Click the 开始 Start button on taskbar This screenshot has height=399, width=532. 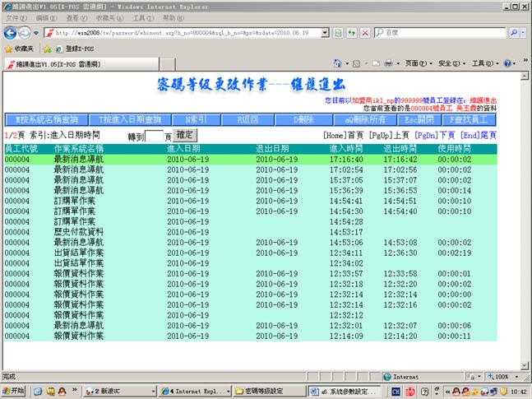[14, 390]
